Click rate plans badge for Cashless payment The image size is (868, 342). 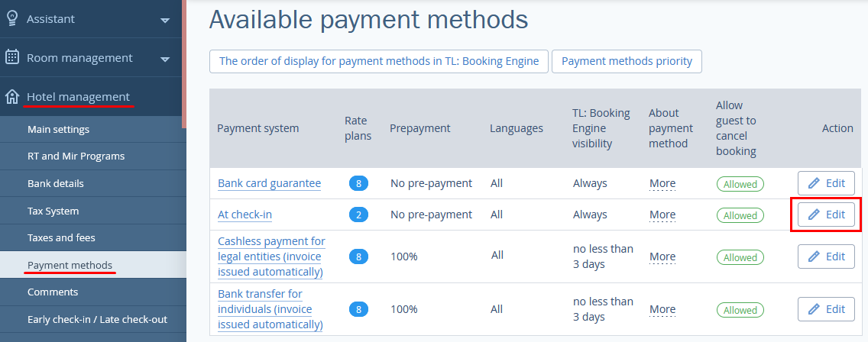pos(358,256)
